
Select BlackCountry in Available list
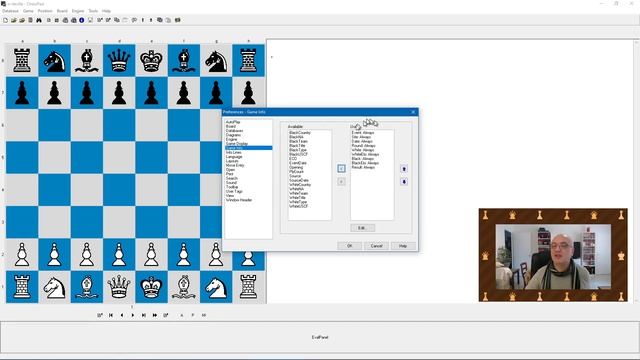(300, 133)
